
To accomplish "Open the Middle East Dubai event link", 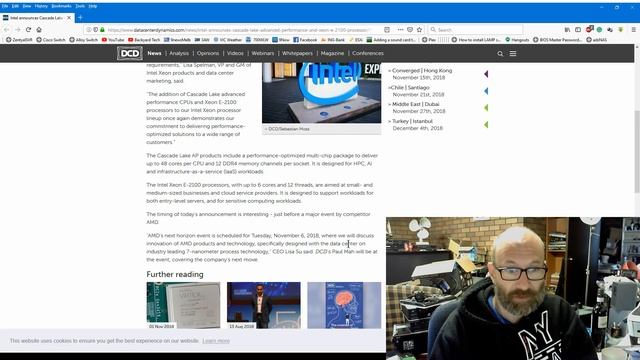I will coord(416,104).
